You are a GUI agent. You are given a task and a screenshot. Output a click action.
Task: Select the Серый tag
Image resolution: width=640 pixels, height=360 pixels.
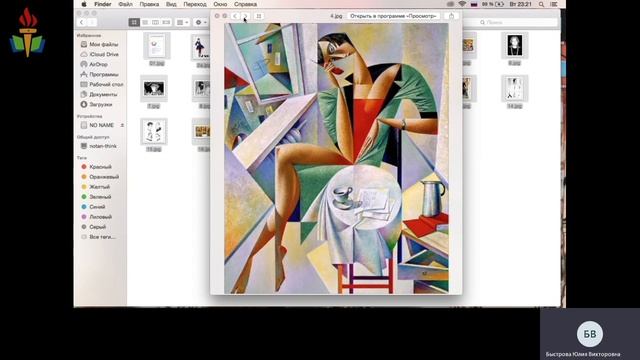click(x=94, y=227)
